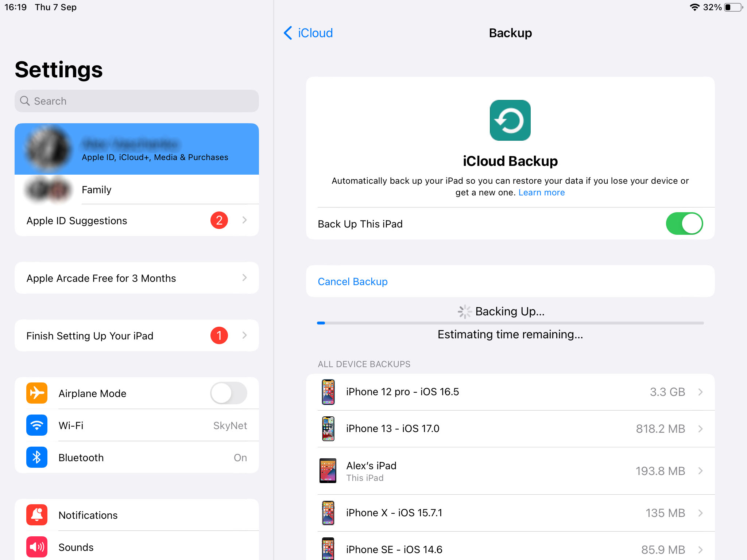Tap the 16:19 clock in status bar
747x560 pixels.
[x=15, y=7]
